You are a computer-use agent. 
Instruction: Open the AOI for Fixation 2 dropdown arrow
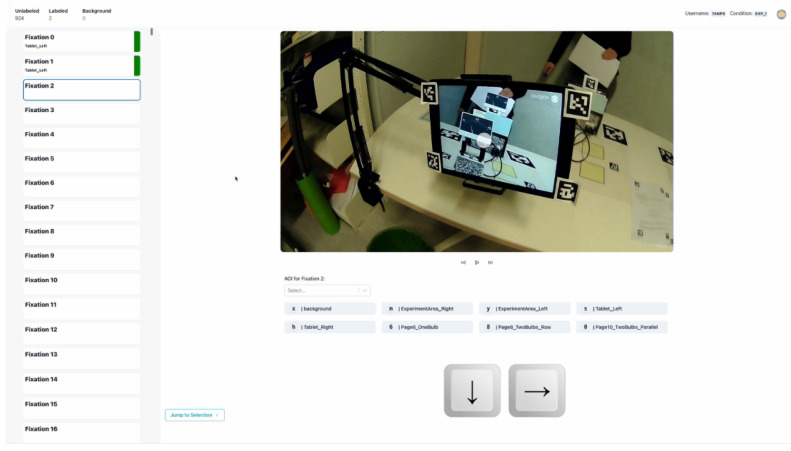click(x=364, y=291)
